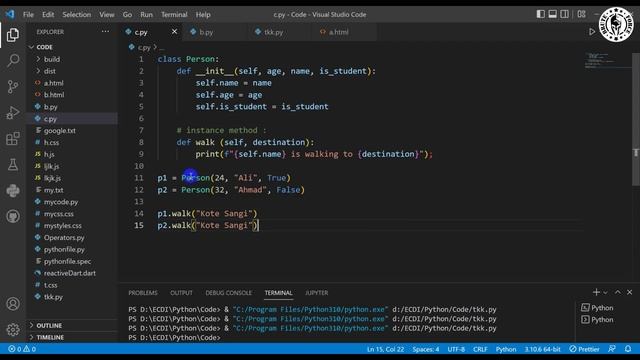Open the Help menu
This screenshot has width=640, height=360.
point(203,15)
